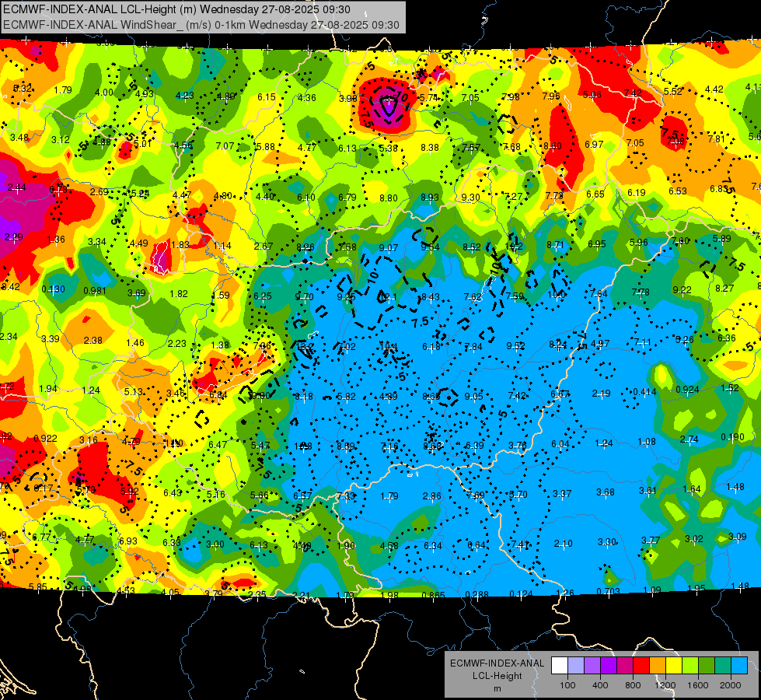Click the wind shear value '2.86'

click(x=432, y=496)
